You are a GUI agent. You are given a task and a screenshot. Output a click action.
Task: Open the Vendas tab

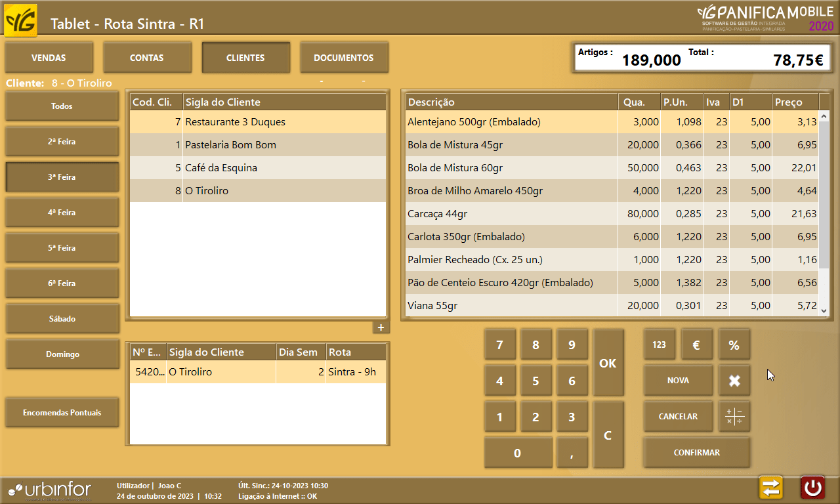point(49,58)
